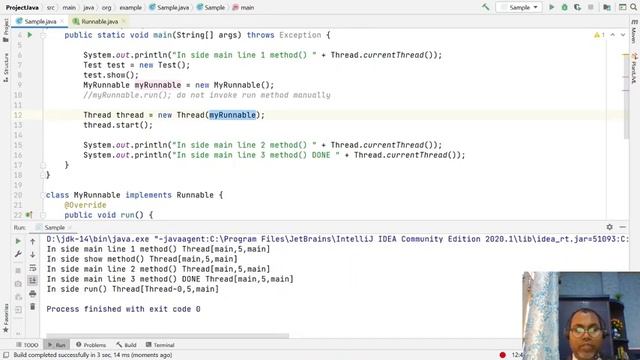Open the Terminal tool window

160,345
